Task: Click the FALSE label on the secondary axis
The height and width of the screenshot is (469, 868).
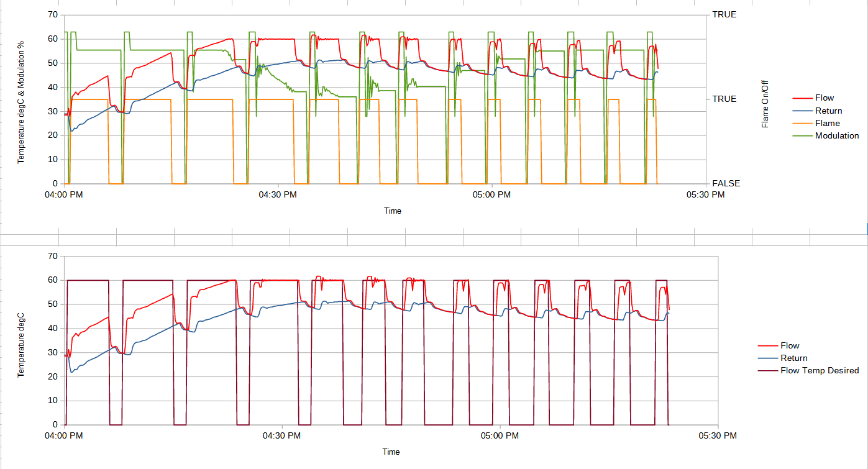Action: click(725, 184)
